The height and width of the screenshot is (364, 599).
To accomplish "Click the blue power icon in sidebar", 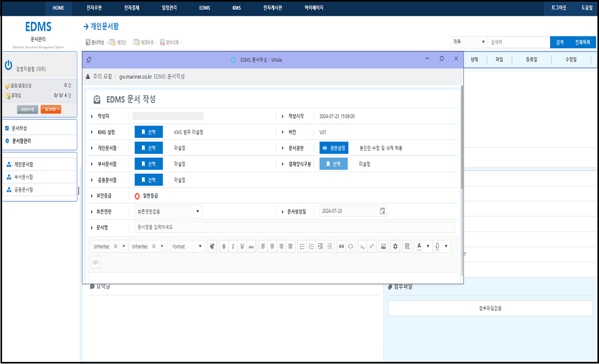I will point(8,66).
